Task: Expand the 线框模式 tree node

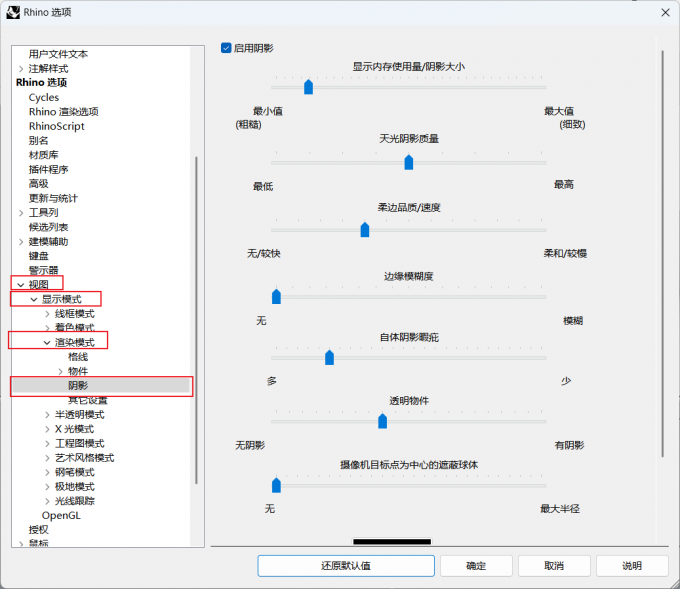Action: coord(47,314)
